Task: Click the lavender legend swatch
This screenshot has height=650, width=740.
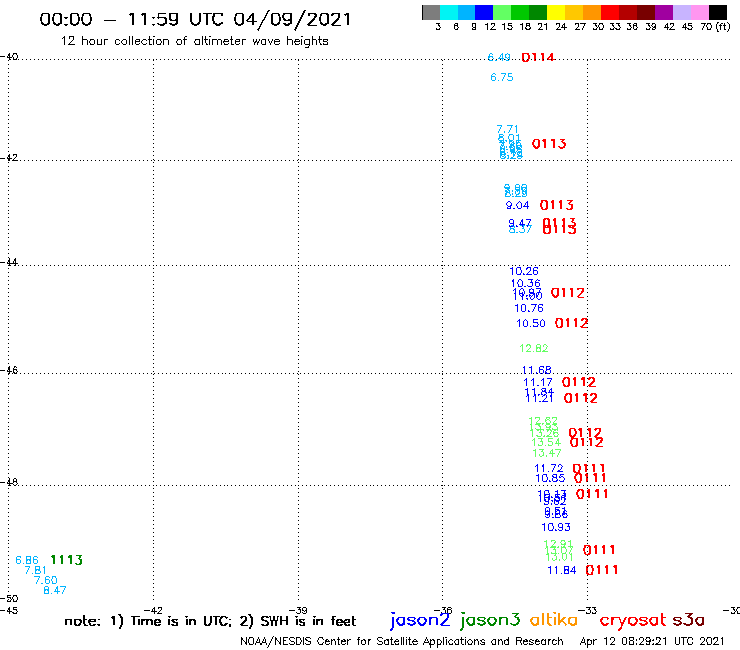Action: pyautogui.click(x=682, y=12)
